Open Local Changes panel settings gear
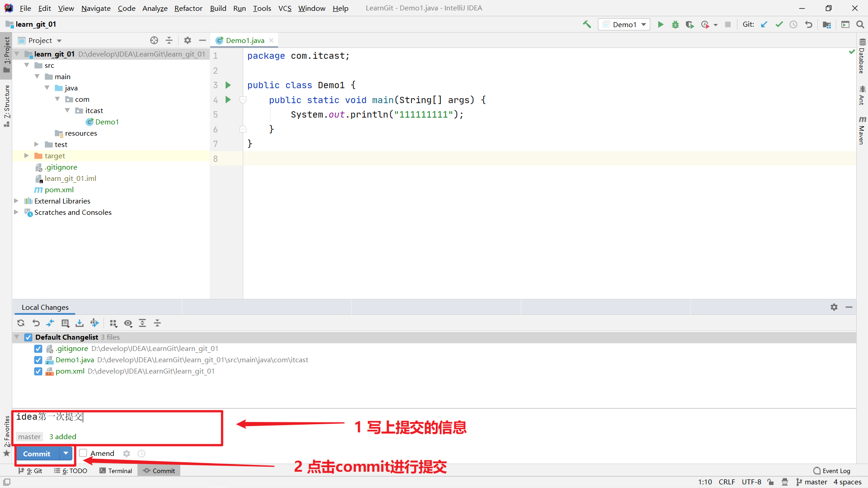Image resolution: width=868 pixels, height=488 pixels. coord(834,307)
